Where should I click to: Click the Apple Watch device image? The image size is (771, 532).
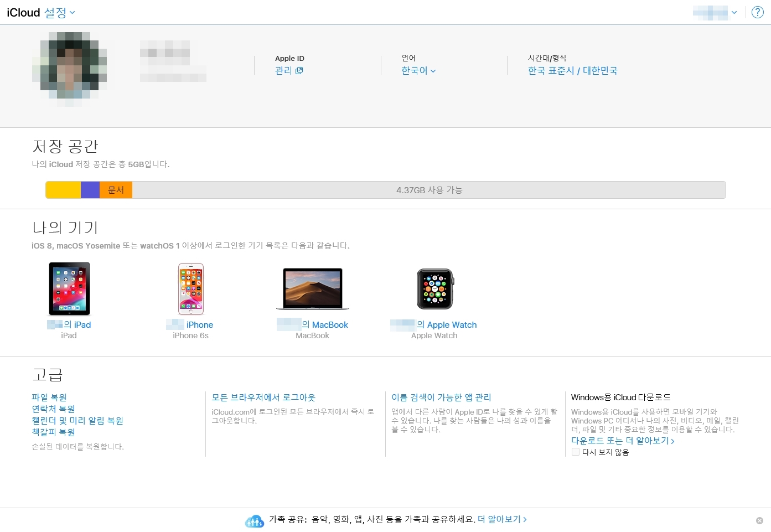pyautogui.click(x=435, y=289)
